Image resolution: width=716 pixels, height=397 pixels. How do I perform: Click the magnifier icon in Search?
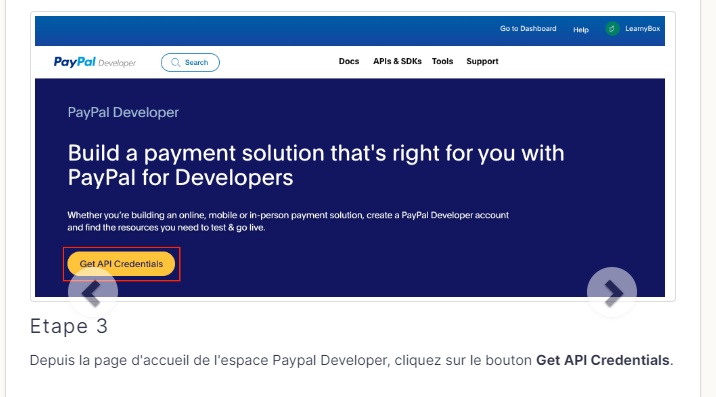pos(176,63)
